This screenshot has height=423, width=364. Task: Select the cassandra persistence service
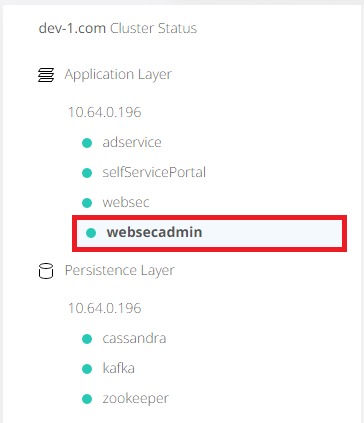point(134,339)
